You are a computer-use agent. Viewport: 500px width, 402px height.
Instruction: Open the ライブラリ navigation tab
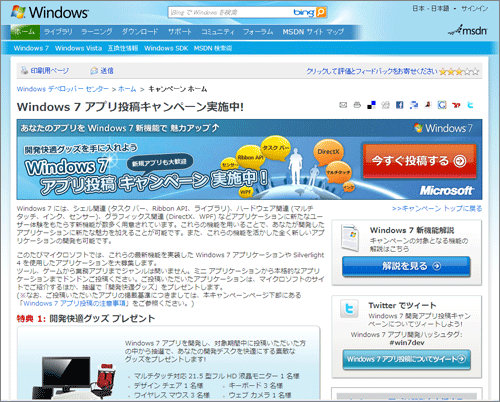[x=58, y=32]
